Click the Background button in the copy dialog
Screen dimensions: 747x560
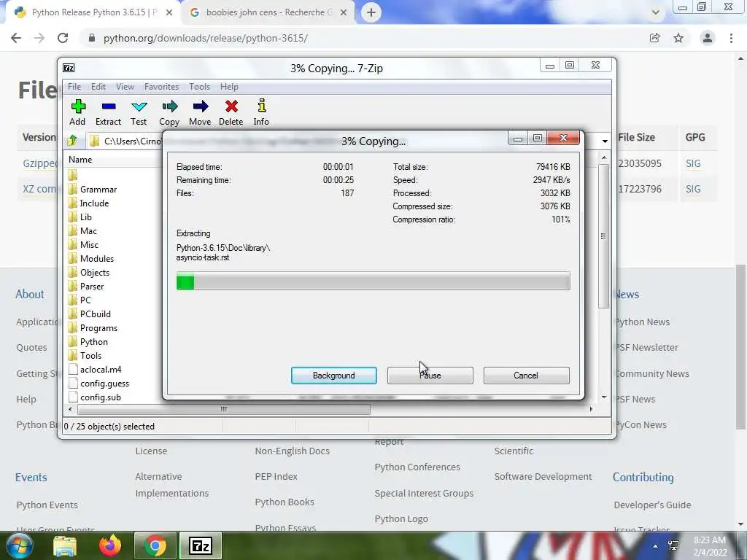[x=334, y=376]
